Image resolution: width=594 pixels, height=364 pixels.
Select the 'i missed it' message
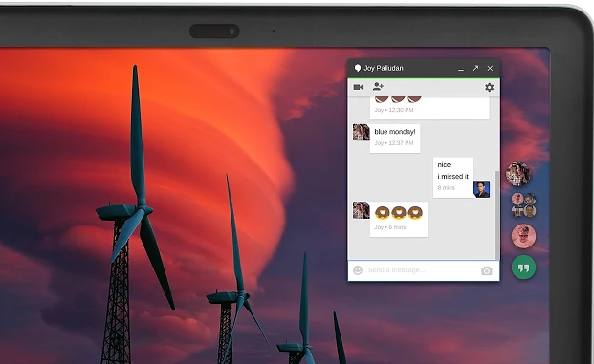click(x=452, y=177)
